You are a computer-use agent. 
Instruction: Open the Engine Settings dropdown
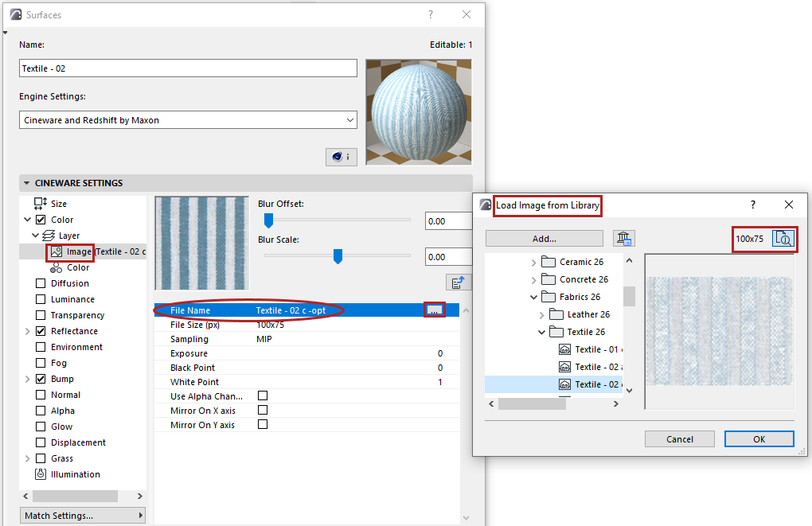click(x=188, y=119)
